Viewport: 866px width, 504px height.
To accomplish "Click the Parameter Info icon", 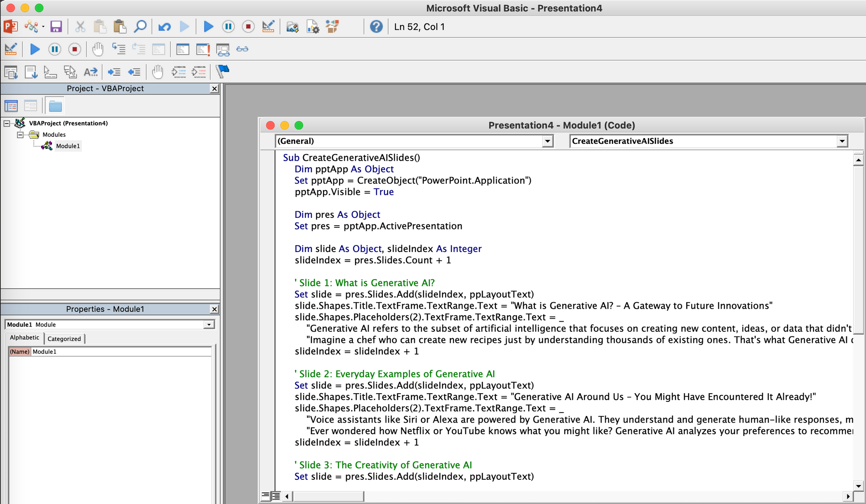I will 71,72.
